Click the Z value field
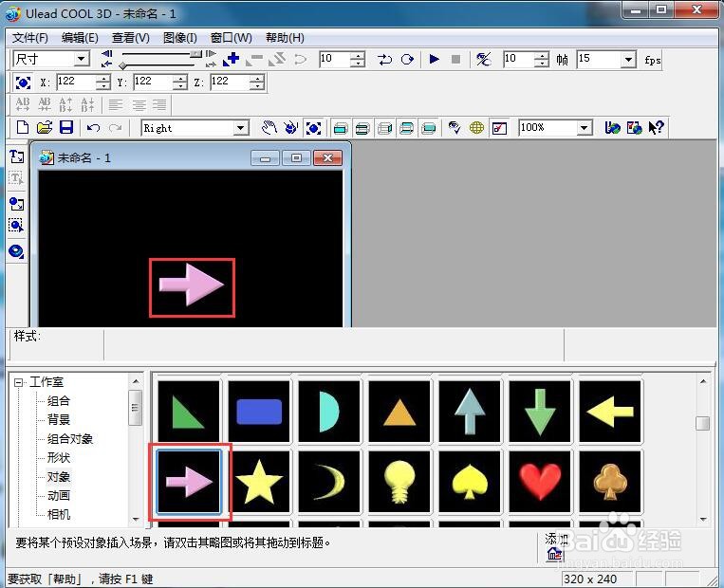Screen dimensions: 724x588 [230, 82]
